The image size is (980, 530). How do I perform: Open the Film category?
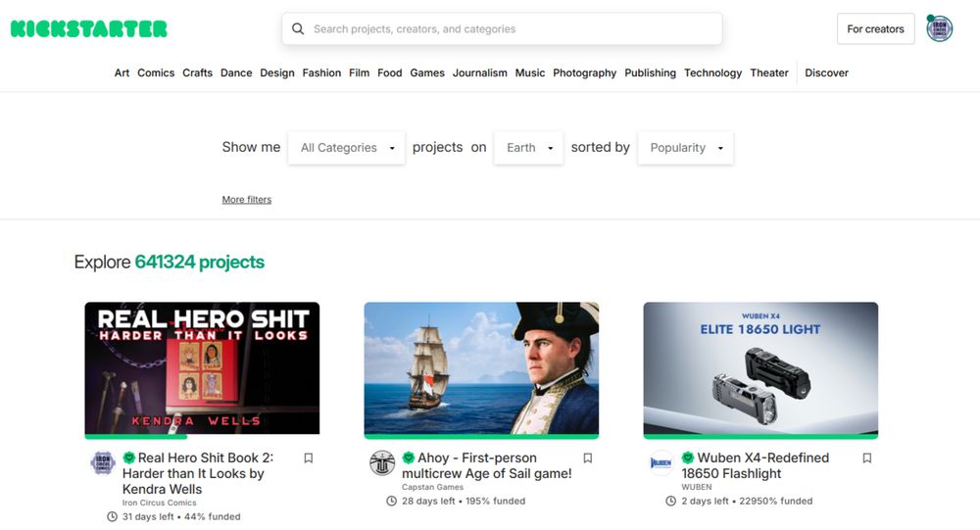[360, 73]
